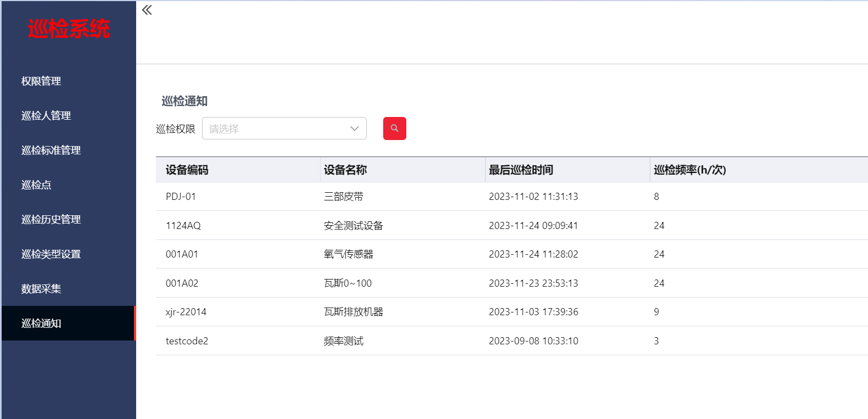Image resolution: width=868 pixels, height=419 pixels.
Task: Click device name 瓦斯0~100
Action: 348,283
